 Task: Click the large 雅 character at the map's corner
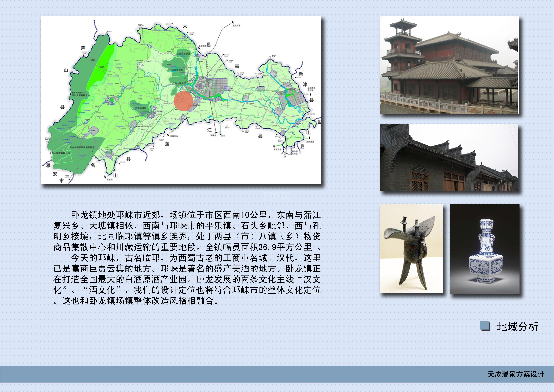click(x=49, y=165)
